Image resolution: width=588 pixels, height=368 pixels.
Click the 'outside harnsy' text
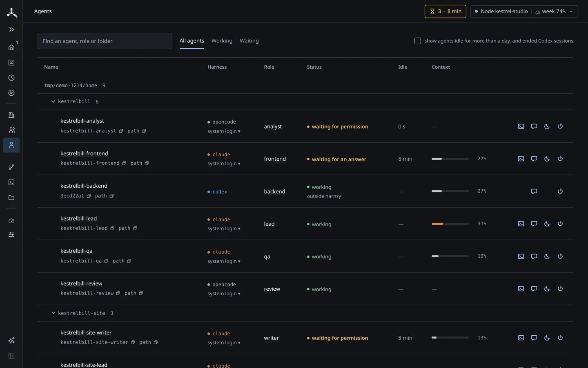324,196
